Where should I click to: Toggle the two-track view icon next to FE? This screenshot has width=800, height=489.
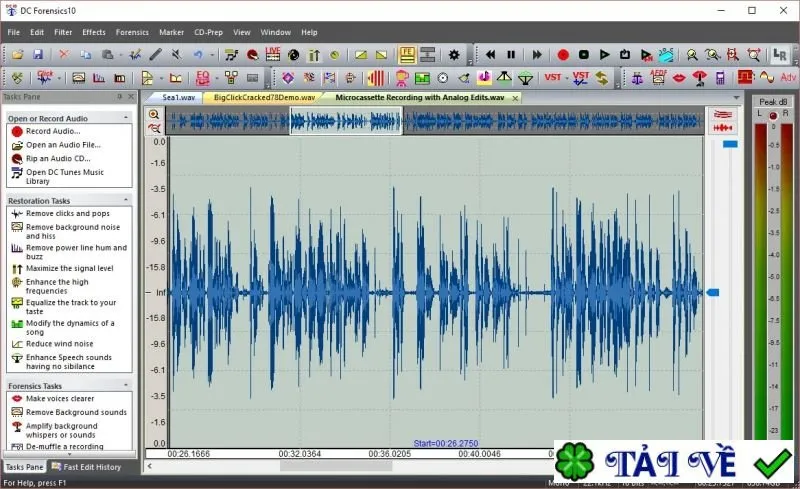427,55
